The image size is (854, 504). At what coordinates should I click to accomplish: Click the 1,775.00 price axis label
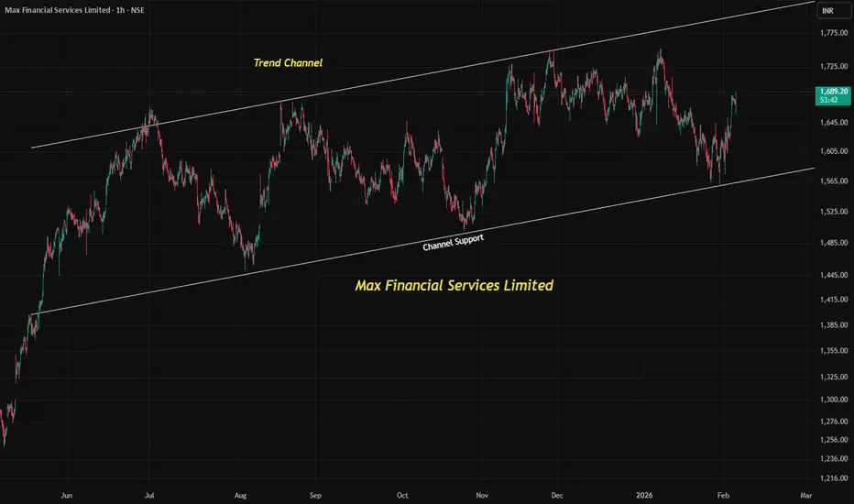click(834, 33)
